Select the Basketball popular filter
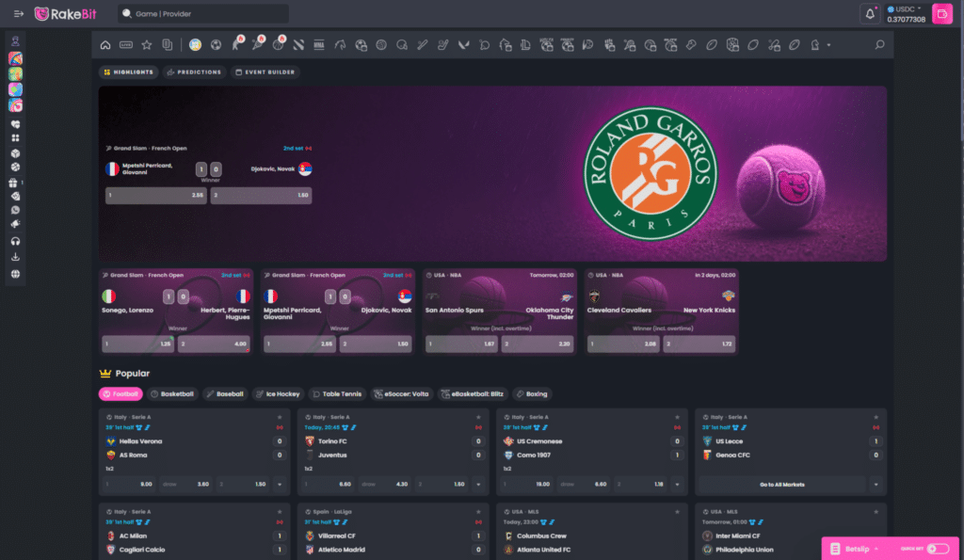 click(172, 394)
